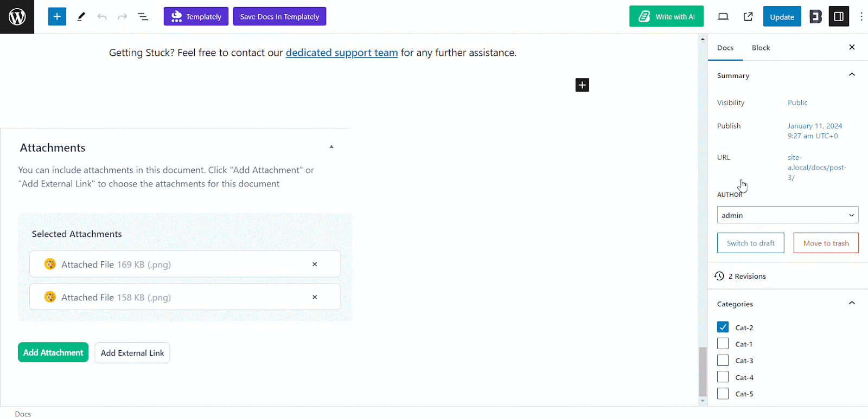Check the Cat-5 category
Screen dimensions: 868x418
click(x=723, y=393)
